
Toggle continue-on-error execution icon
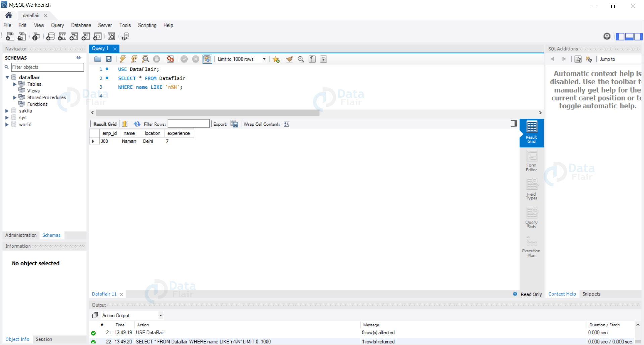170,59
